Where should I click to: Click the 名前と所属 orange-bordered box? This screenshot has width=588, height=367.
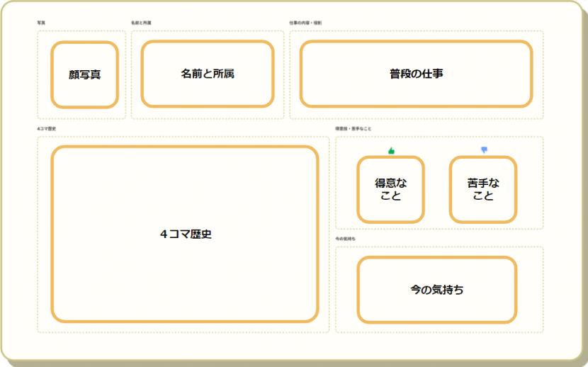click(x=207, y=74)
